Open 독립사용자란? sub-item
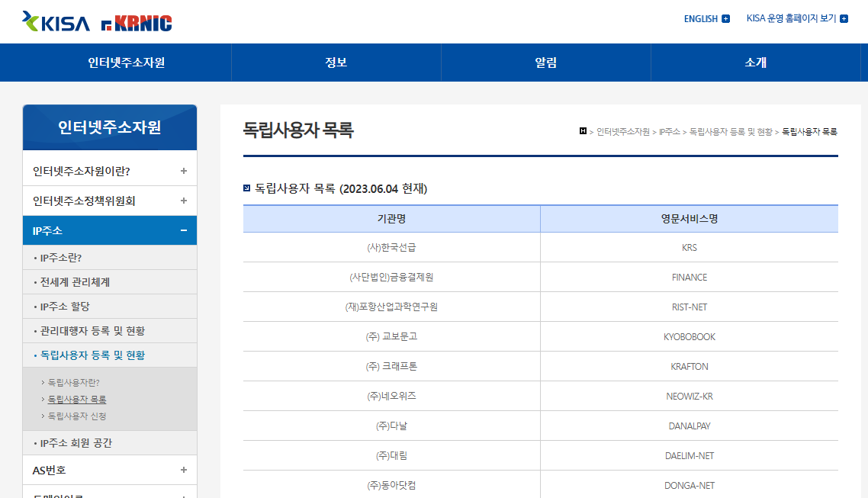 click(x=74, y=382)
